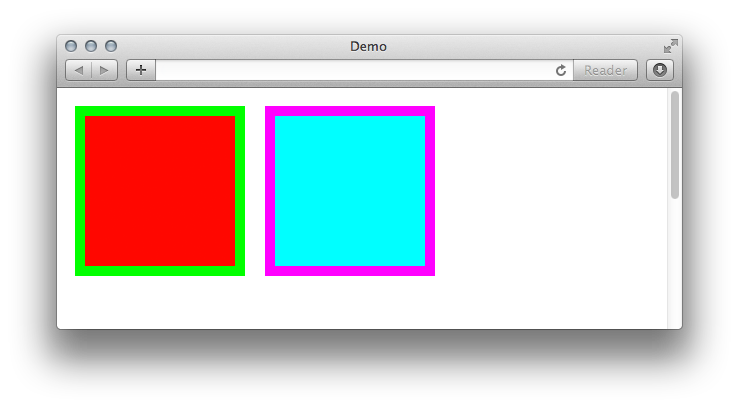Minimize the window with the middle circle
The image size is (739, 408).
click(x=91, y=46)
